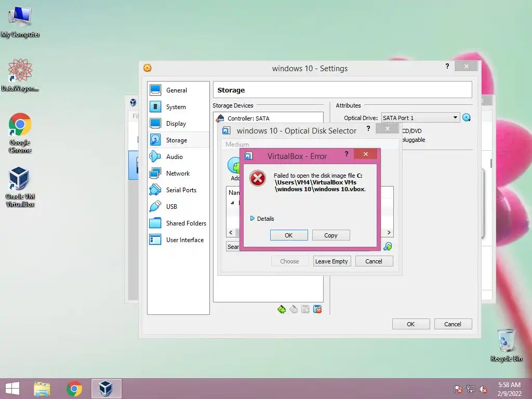Click help icon in Settings title bar
The image size is (532, 399).
pyautogui.click(x=447, y=66)
